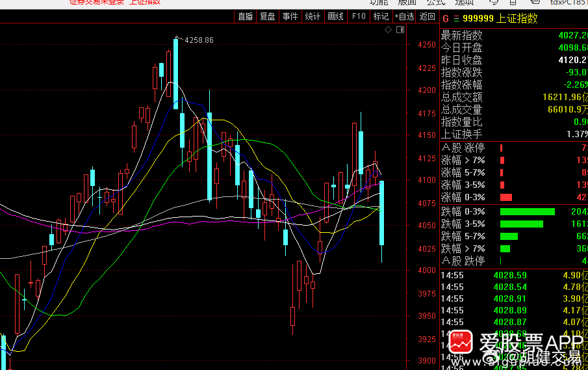
Task: Select the 最新指数 row
Action: point(514,35)
